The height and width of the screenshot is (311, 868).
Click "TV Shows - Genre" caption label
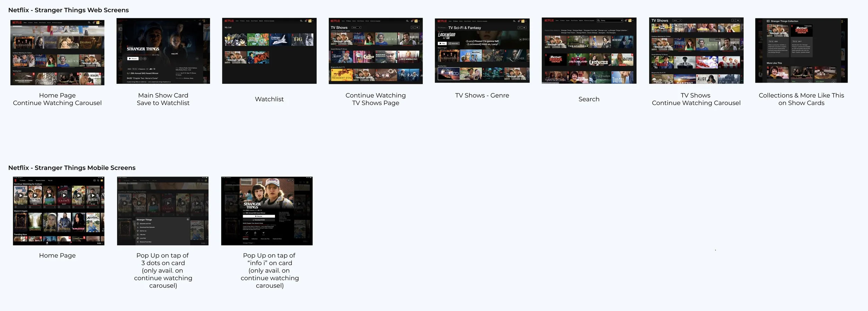482,95
